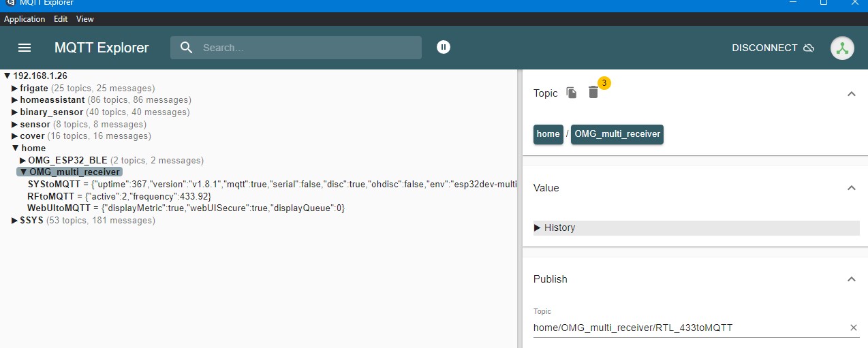The height and width of the screenshot is (348, 868).
Task: Collapse the Value panel section
Action: click(x=851, y=187)
